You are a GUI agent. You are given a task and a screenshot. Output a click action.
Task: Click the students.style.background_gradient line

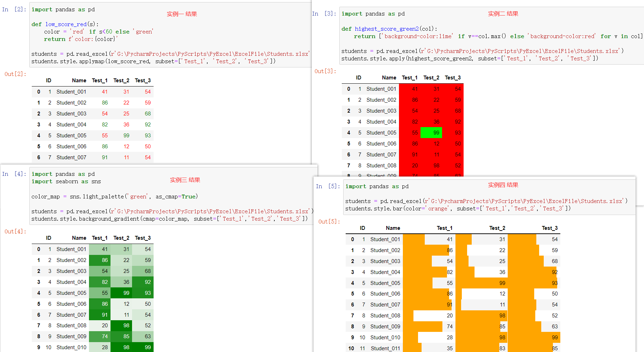coord(170,219)
